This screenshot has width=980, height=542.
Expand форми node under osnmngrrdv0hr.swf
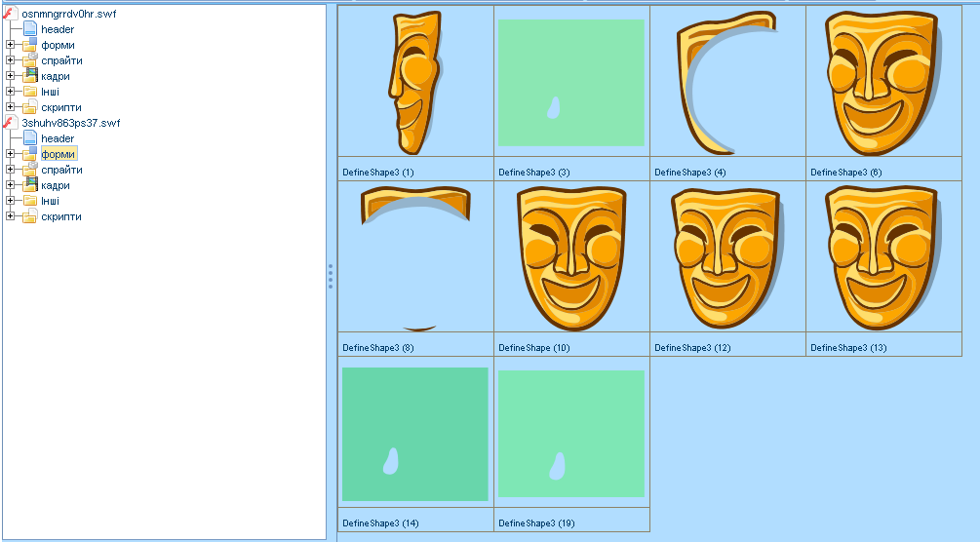coord(10,45)
